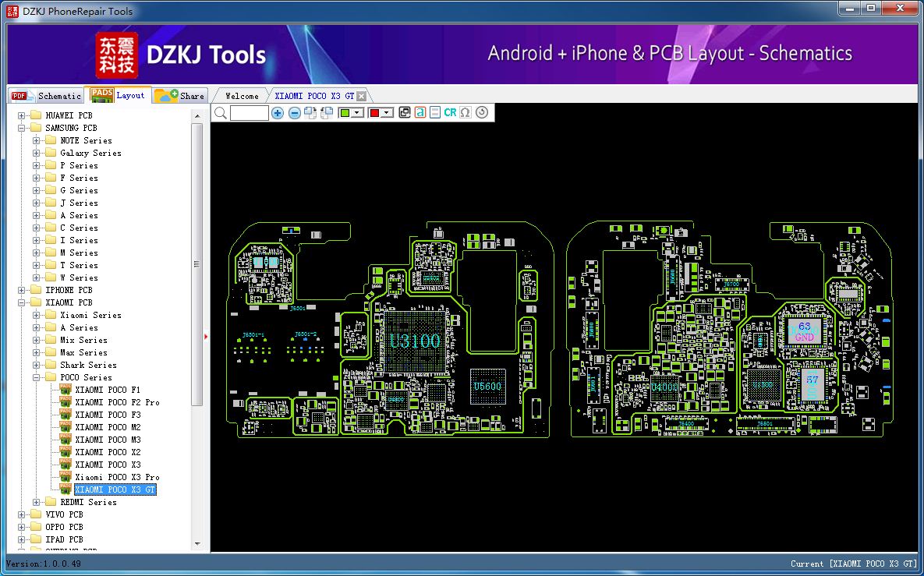The height and width of the screenshot is (576, 924).
Task: Click the two-bar layout icon
Action: pos(435,112)
